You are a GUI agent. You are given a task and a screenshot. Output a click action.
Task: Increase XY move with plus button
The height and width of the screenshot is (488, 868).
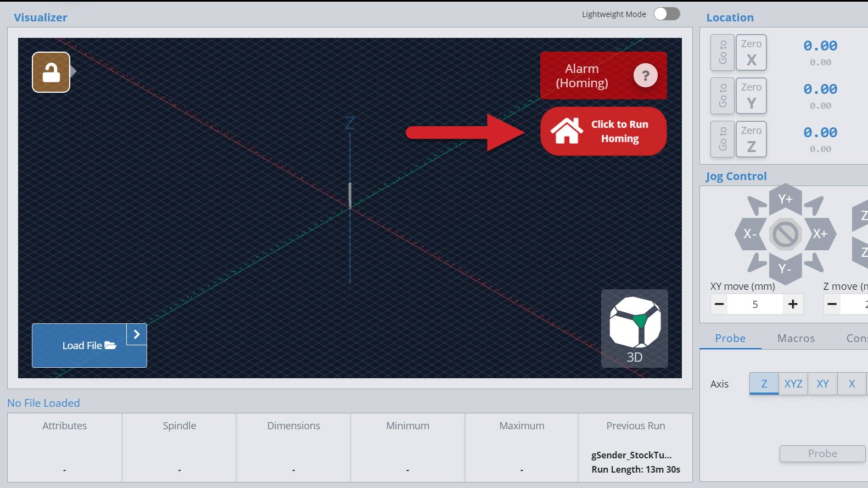point(793,304)
